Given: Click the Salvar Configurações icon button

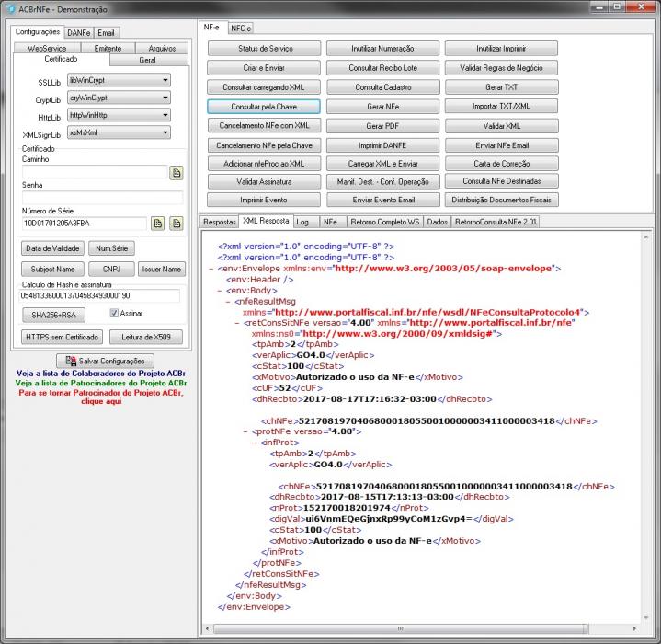Looking at the screenshot, I should tap(105, 361).
